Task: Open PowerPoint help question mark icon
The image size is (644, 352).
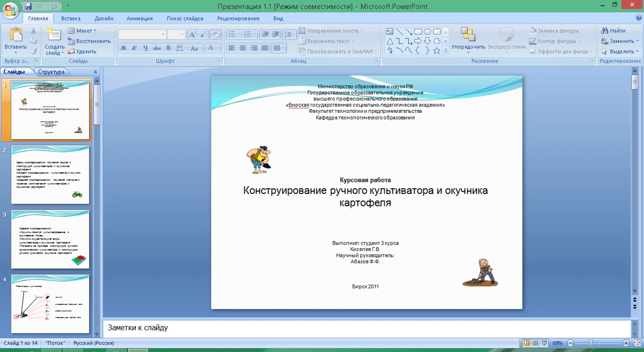Action: (x=638, y=18)
